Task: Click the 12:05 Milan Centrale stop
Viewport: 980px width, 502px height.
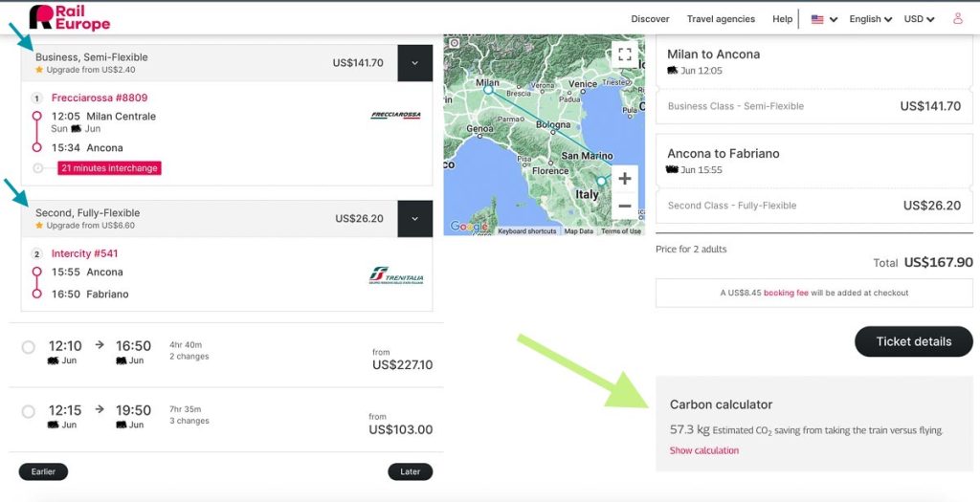Action: (103, 116)
